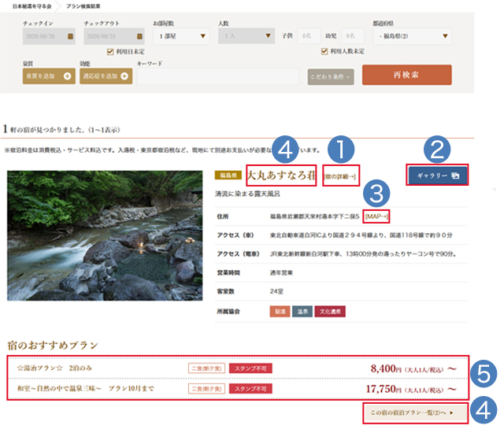This screenshot has height=433, width=504.
Task: Open the 人数 guest count dropdown
Action: point(246,36)
